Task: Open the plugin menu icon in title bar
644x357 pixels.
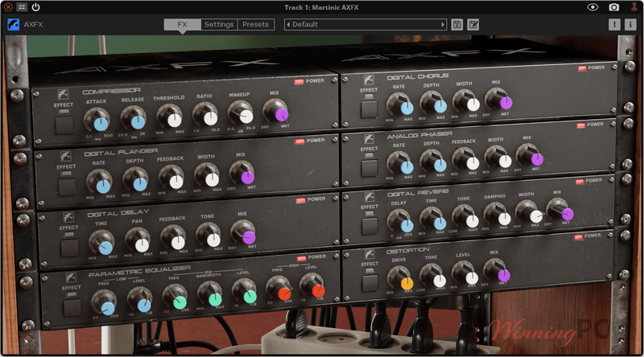Action: pos(22,7)
